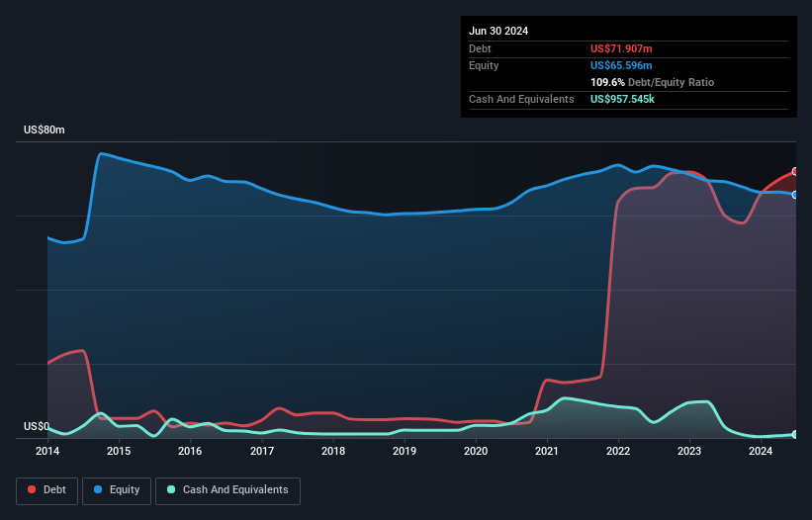Select the 2014 x-axis label

point(47,451)
